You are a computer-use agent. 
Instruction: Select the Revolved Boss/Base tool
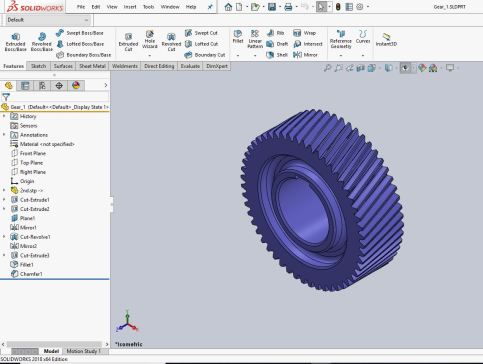42,42
